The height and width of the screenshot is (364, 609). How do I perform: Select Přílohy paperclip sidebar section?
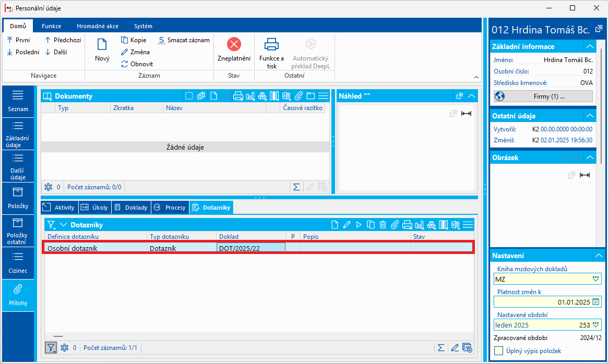[x=18, y=295]
